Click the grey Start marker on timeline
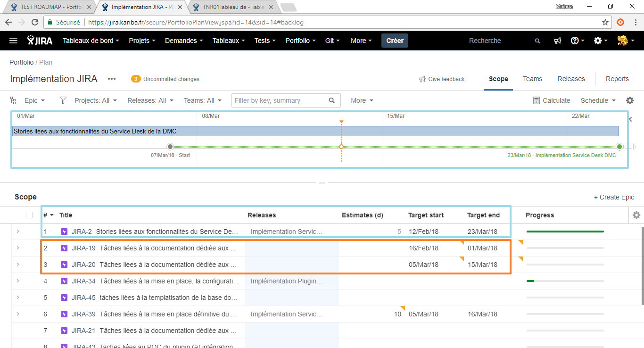The width and height of the screenshot is (644, 348). click(x=170, y=147)
